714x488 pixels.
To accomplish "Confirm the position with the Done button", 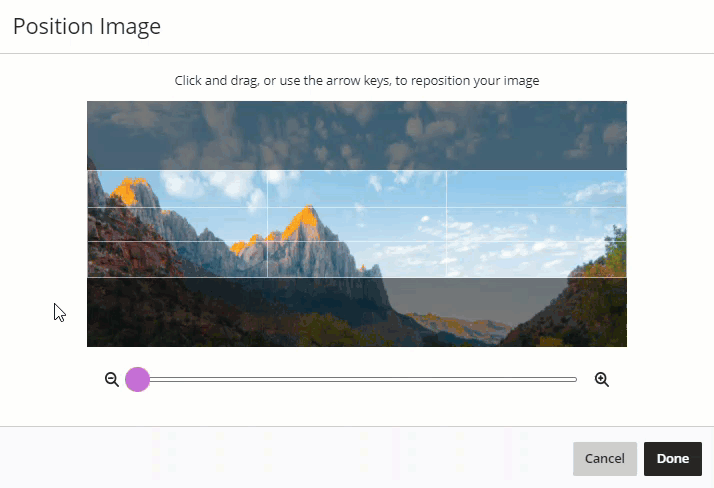I will pos(673,458).
